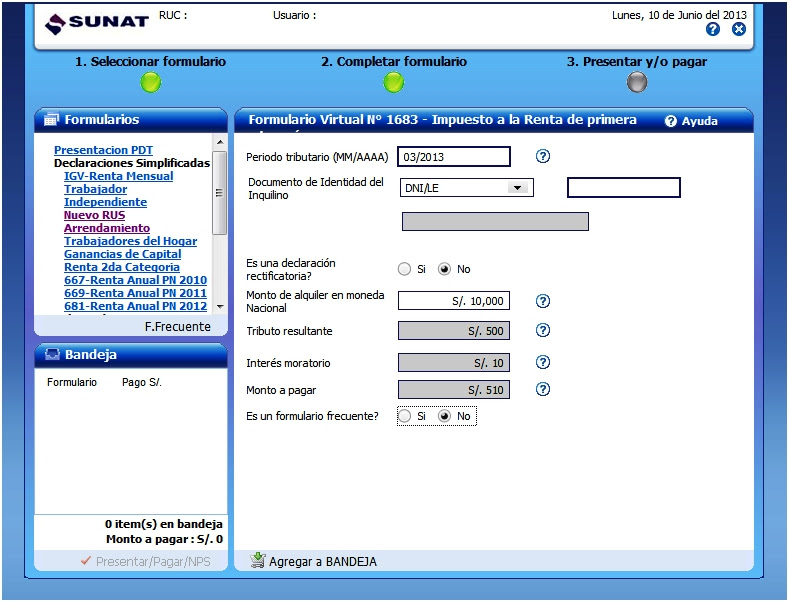
Task: Show help for Monto de alquiler
Action: pos(542,301)
